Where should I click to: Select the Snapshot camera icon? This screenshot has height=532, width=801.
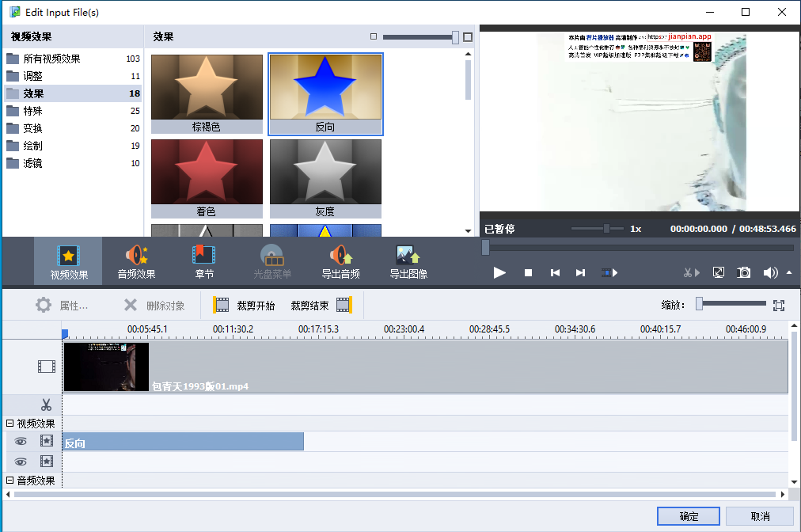743,272
